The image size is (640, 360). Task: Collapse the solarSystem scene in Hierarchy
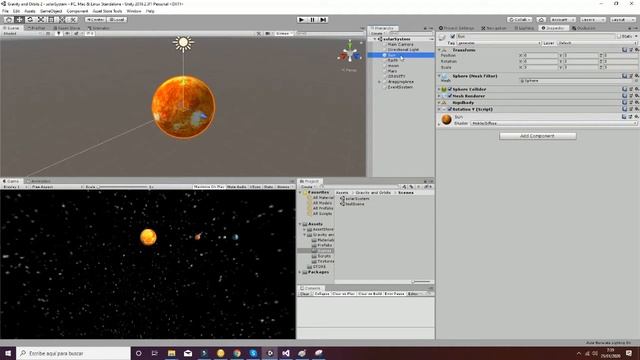tap(375, 39)
